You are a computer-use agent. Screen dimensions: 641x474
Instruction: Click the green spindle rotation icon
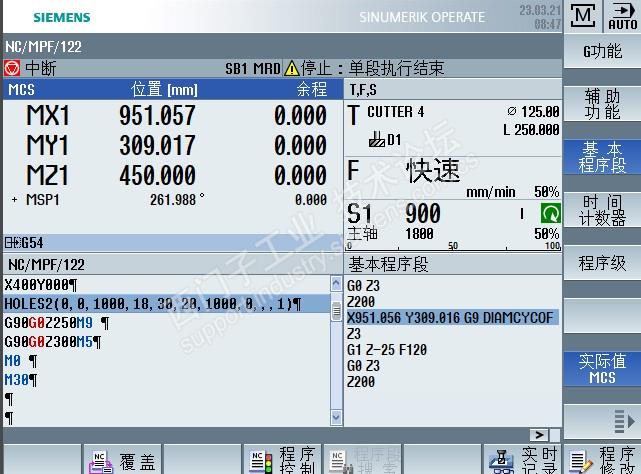(551, 213)
